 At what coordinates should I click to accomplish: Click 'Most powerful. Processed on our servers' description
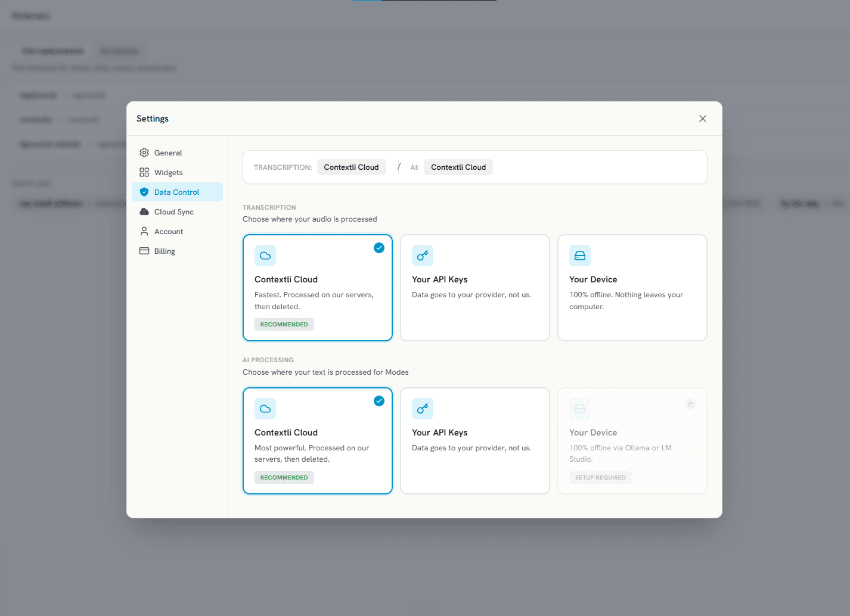[x=312, y=453]
